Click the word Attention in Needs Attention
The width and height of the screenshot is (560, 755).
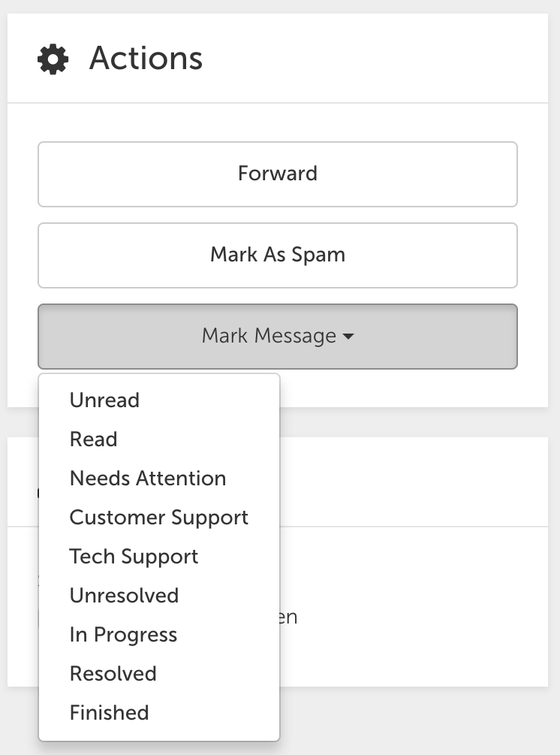(x=181, y=478)
